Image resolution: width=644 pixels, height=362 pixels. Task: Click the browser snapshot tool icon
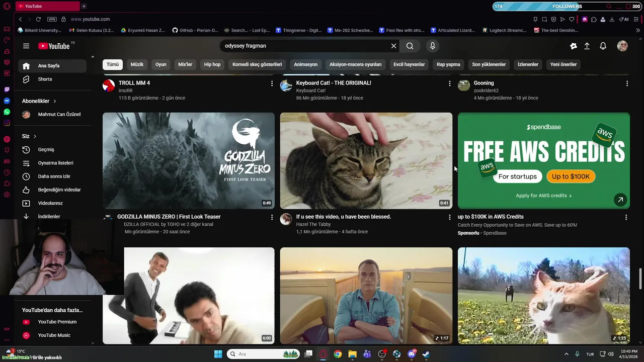tap(544, 19)
